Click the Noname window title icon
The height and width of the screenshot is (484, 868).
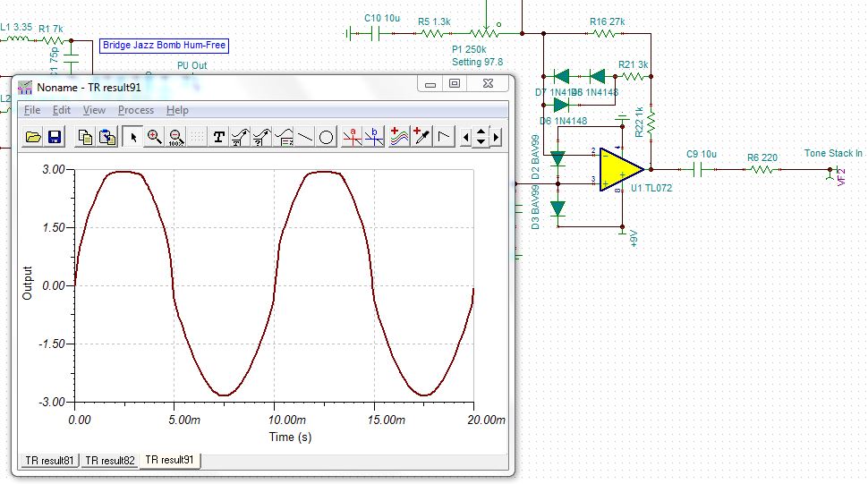point(25,88)
